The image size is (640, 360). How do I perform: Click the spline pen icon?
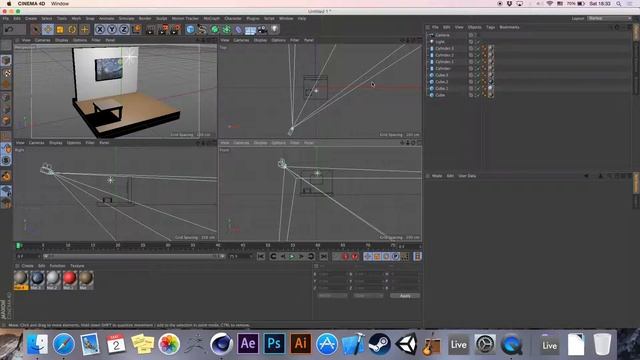click(202, 29)
